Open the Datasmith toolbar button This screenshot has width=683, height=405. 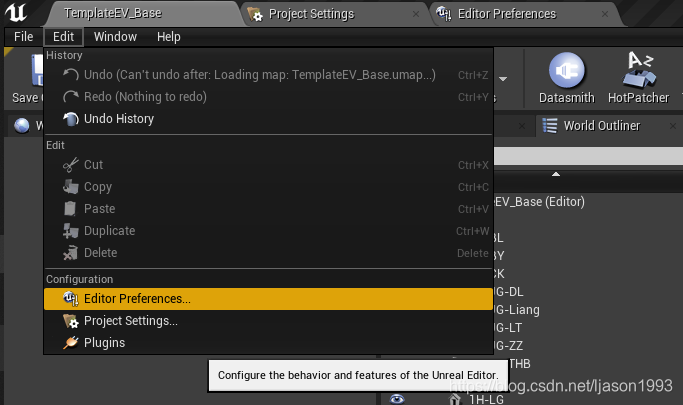coord(567,78)
